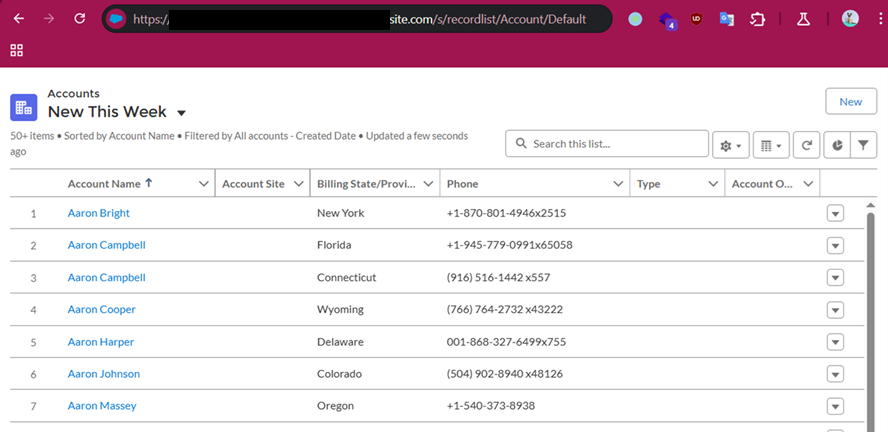Open the browser profile avatar

click(850, 19)
